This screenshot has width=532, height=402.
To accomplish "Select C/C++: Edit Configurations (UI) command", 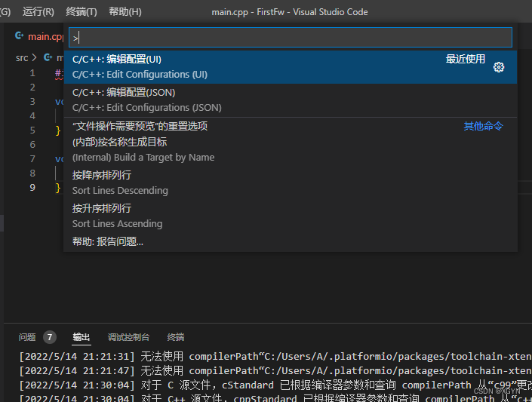I will click(291, 67).
